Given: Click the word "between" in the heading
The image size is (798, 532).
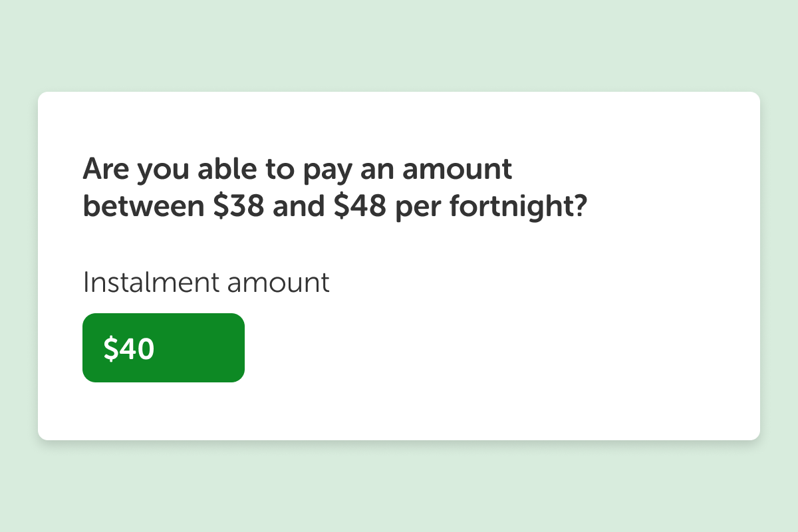Looking at the screenshot, I should point(144,207).
